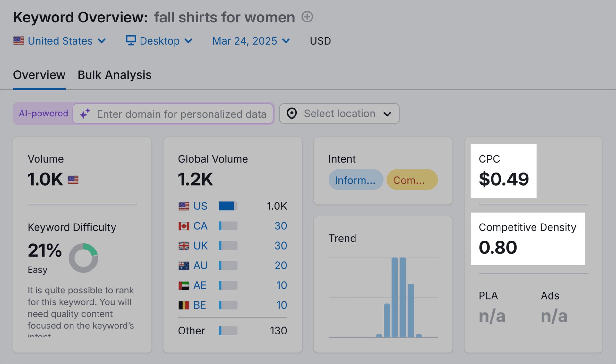
Task: Click the US flag next to Volume
Action: point(73,180)
